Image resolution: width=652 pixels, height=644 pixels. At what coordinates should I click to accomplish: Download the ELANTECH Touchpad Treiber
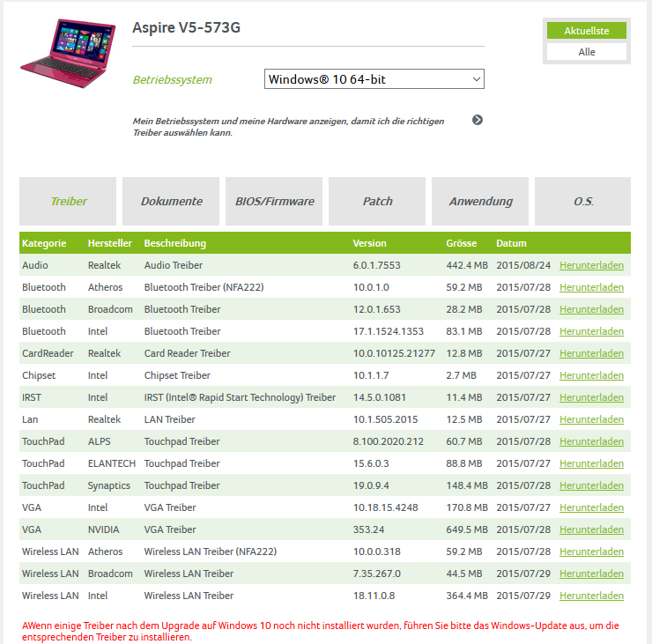pyautogui.click(x=591, y=463)
